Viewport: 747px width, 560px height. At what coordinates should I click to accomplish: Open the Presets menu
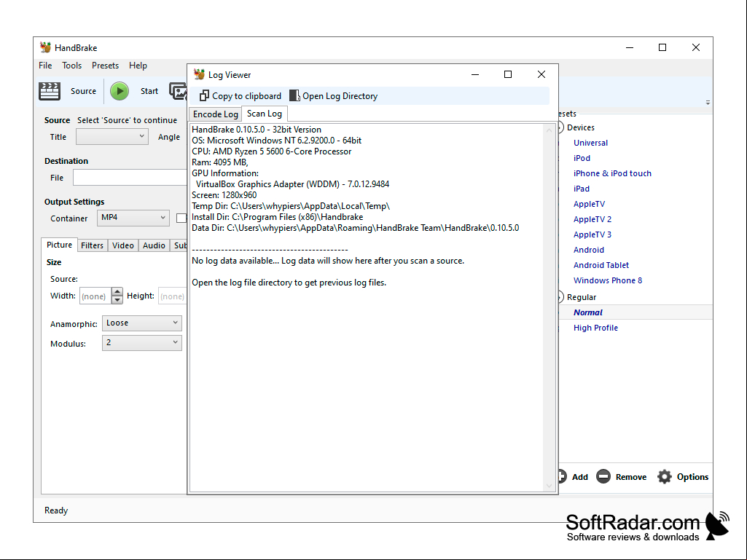click(105, 66)
